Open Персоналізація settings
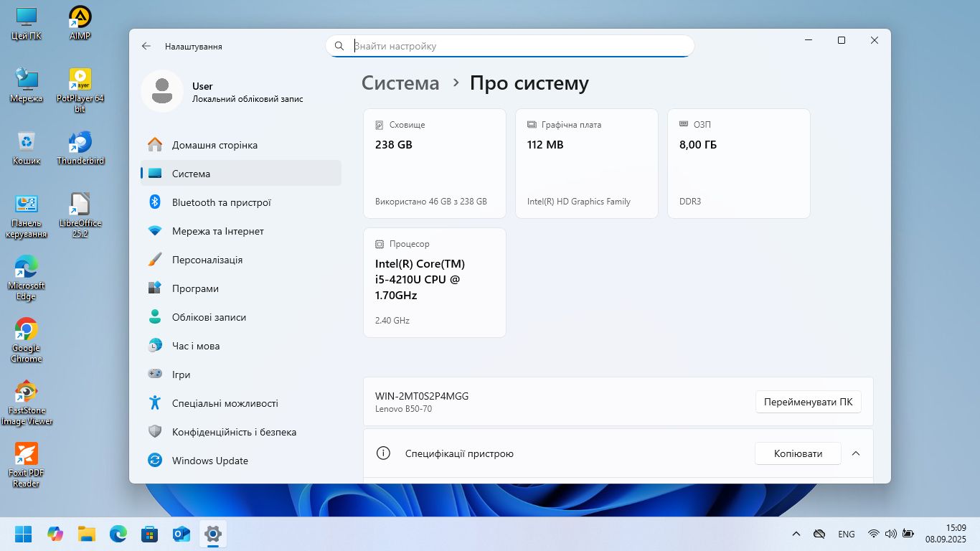This screenshot has height=551, width=980. (241, 260)
